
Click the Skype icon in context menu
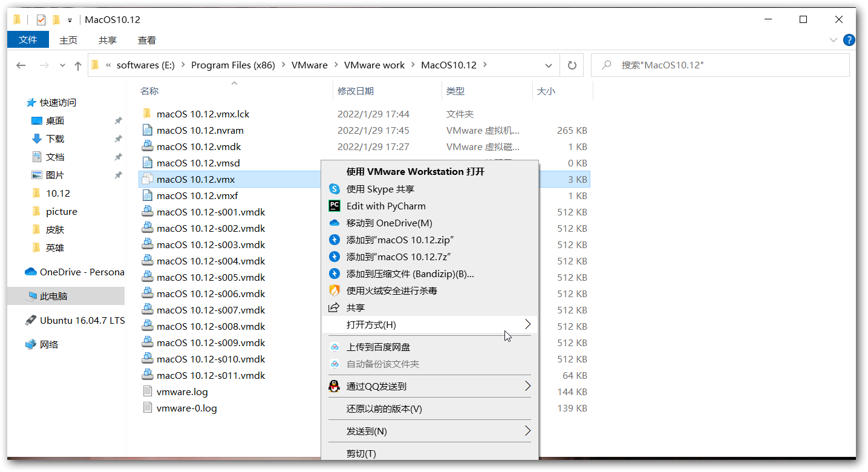tap(334, 189)
